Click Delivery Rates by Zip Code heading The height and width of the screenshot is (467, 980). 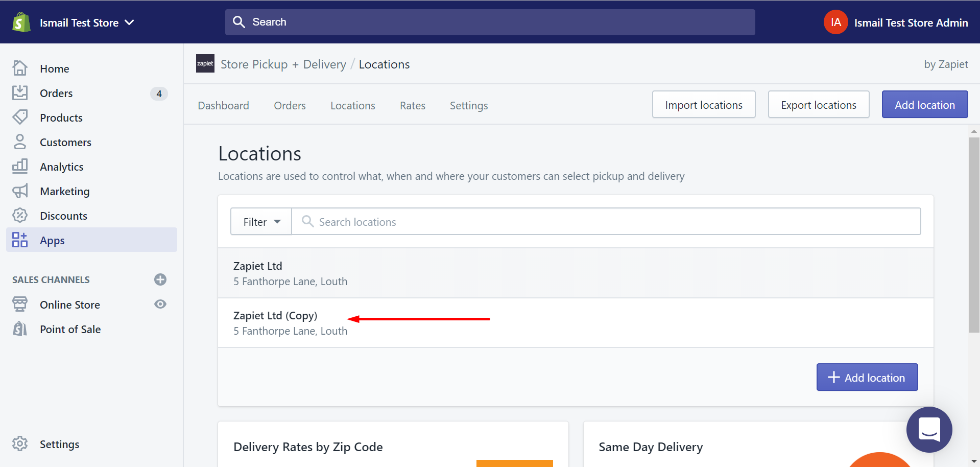point(308,447)
